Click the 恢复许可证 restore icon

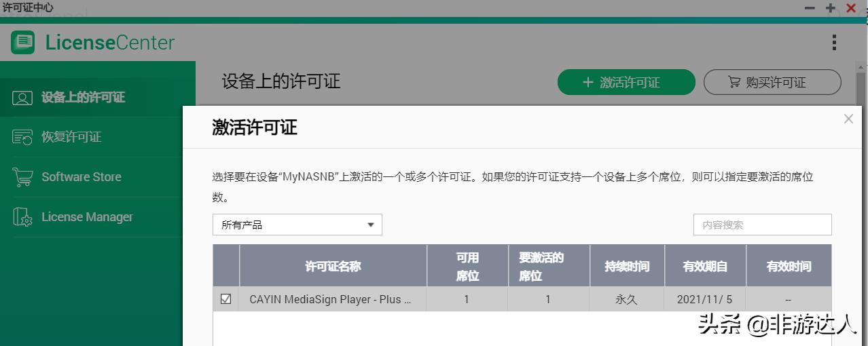(22, 138)
